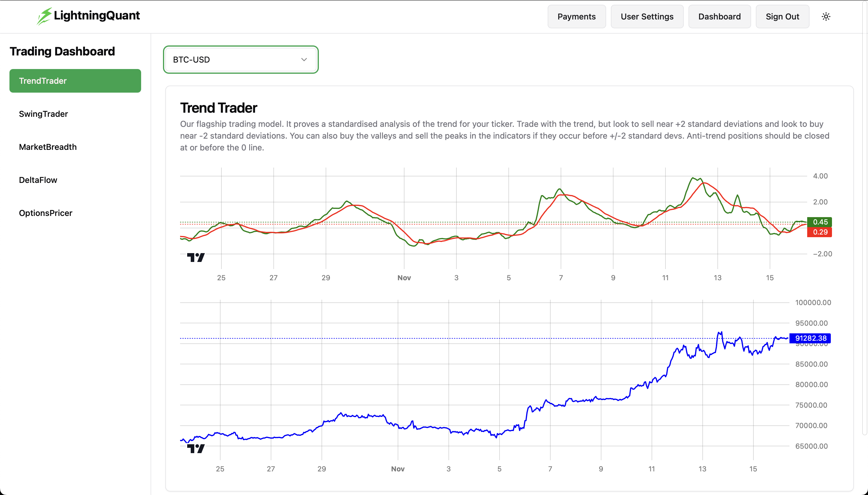Click the Trend Trader description paragraph
This screenshot has height=495, width=868.
point(505,136)
